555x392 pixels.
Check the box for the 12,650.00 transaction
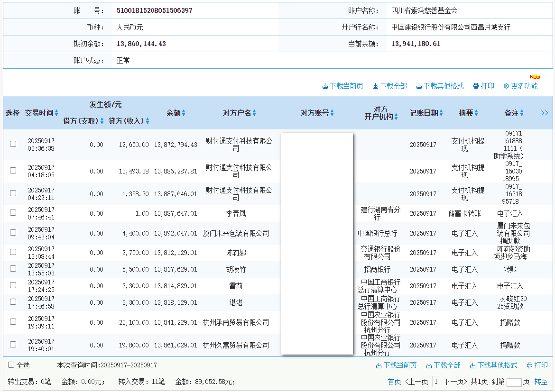(x=13, y=144)
